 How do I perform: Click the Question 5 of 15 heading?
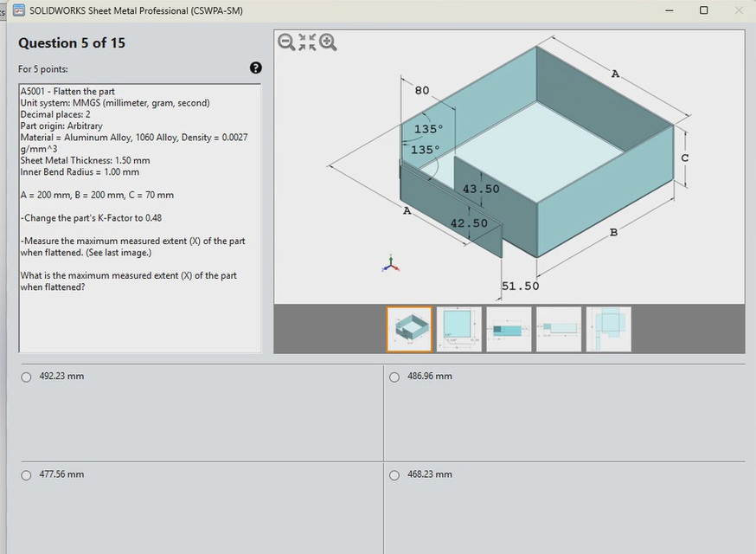pos(72,42)
